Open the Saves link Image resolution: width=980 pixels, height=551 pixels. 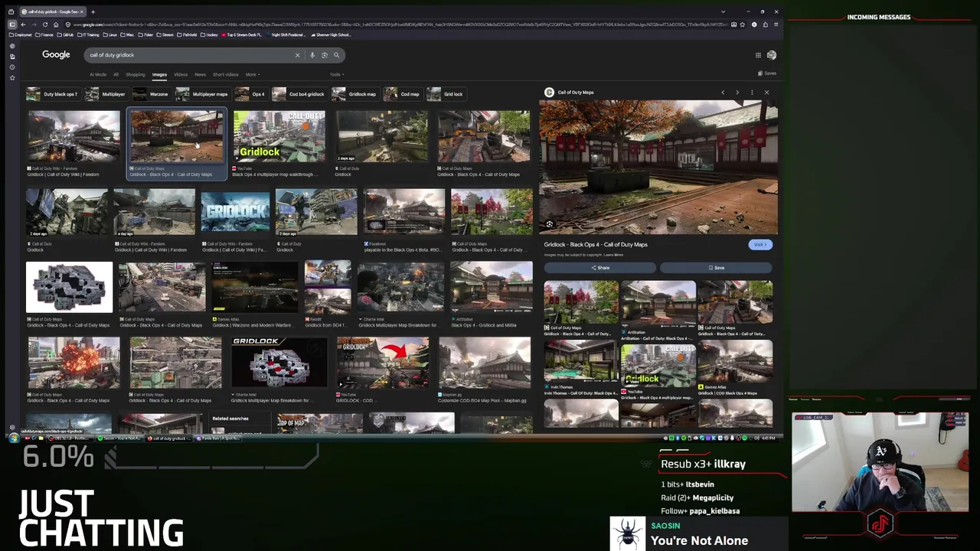pos(766,73)
